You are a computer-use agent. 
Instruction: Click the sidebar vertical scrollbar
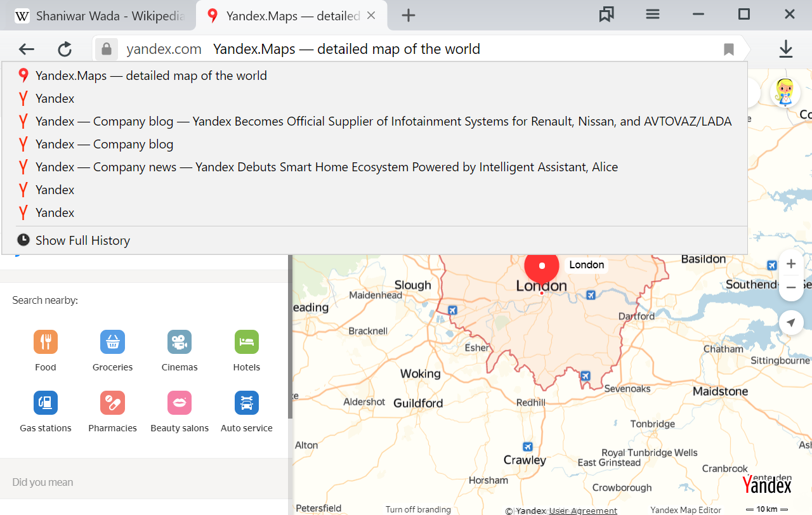pyautogui.click(x=291, y=336)
